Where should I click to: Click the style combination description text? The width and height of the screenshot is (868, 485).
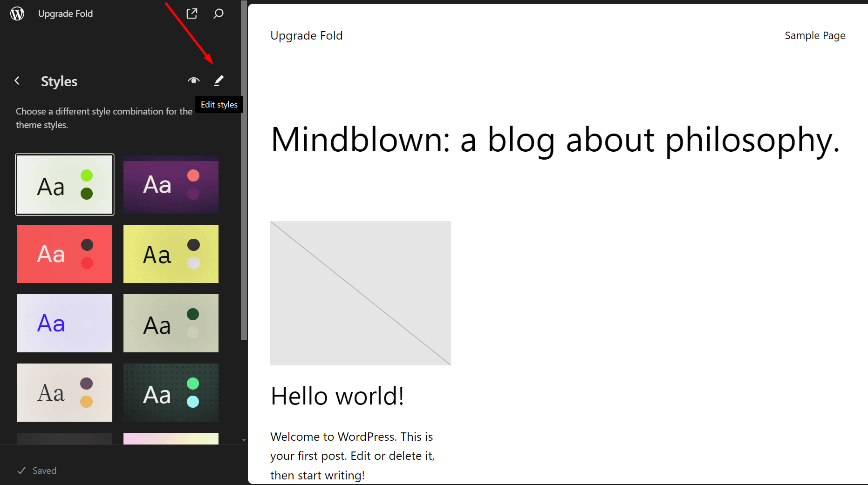104,118
